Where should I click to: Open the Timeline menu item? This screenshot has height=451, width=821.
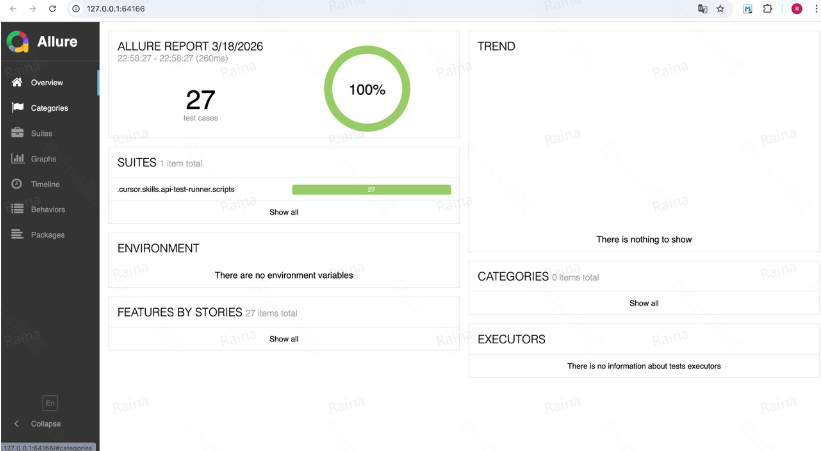50,184
